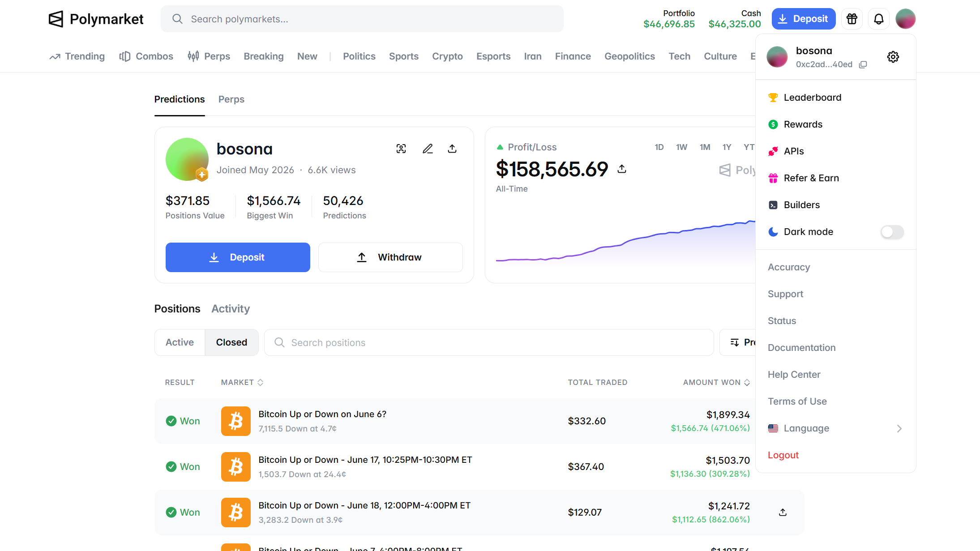Viewport: 980px width, 551px height.
Task: Browse the Sports category
Action: [403, 56]
